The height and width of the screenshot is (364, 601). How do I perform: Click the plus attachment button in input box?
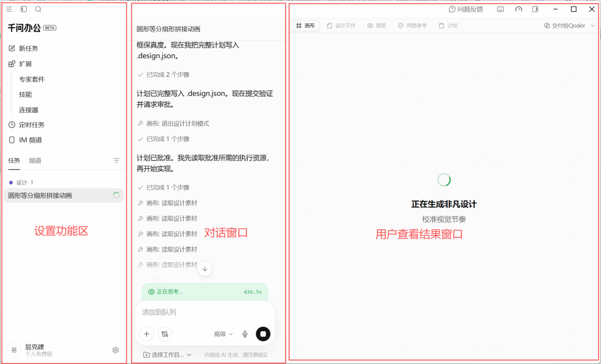click(x=146, y=334)
